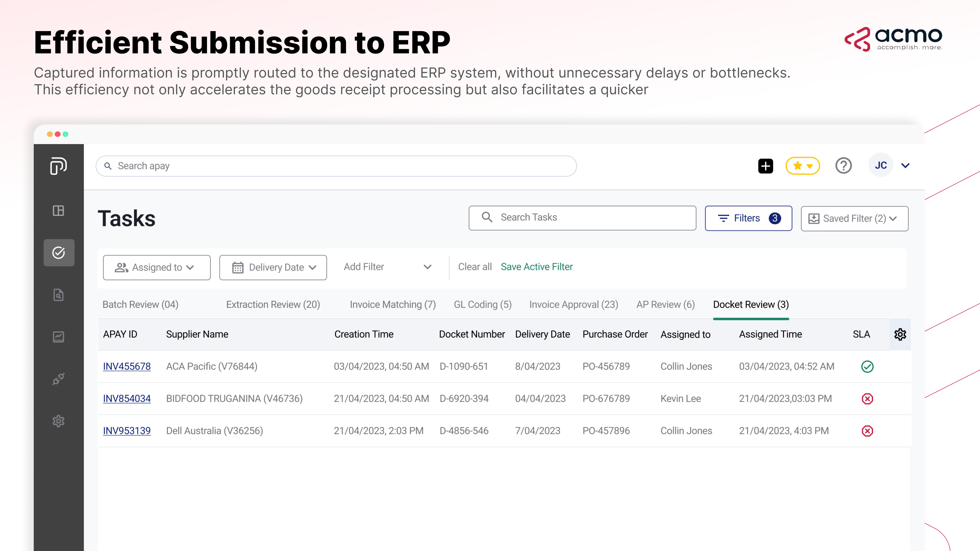Switch to the Extraction Review (20) tab
The width and height of the screenshot is (980, 551).
pyautogui.click(x=273, y=304)
